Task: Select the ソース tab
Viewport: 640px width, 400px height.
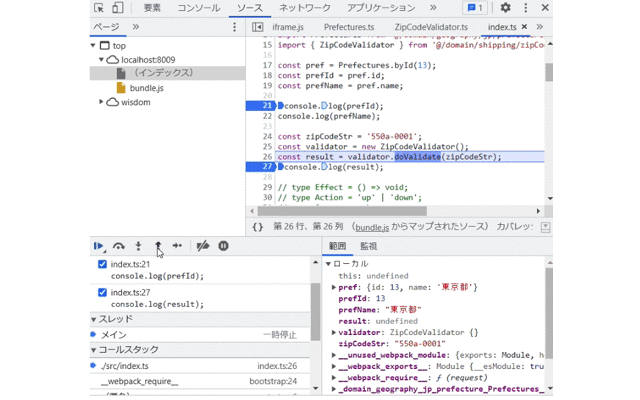Action: click(x=250, y=8)
